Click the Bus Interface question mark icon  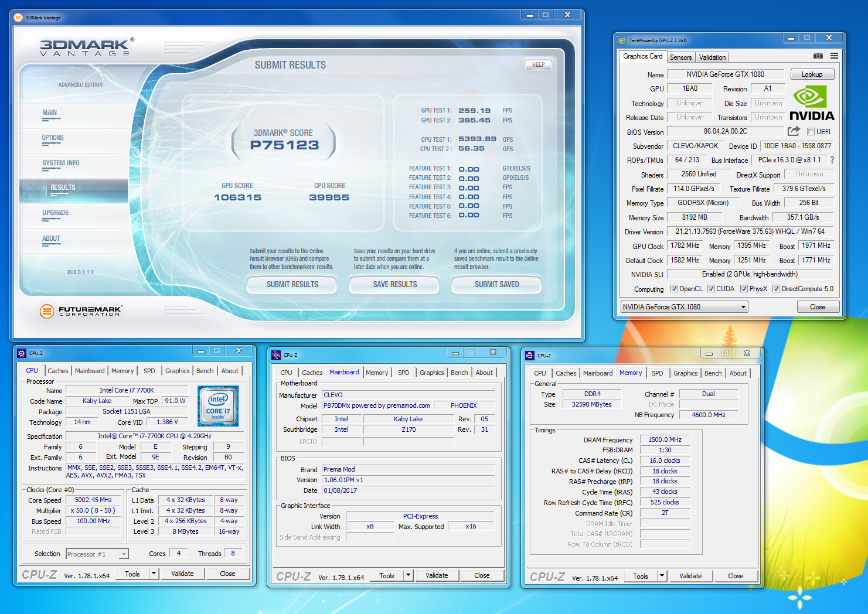[832, 160]
